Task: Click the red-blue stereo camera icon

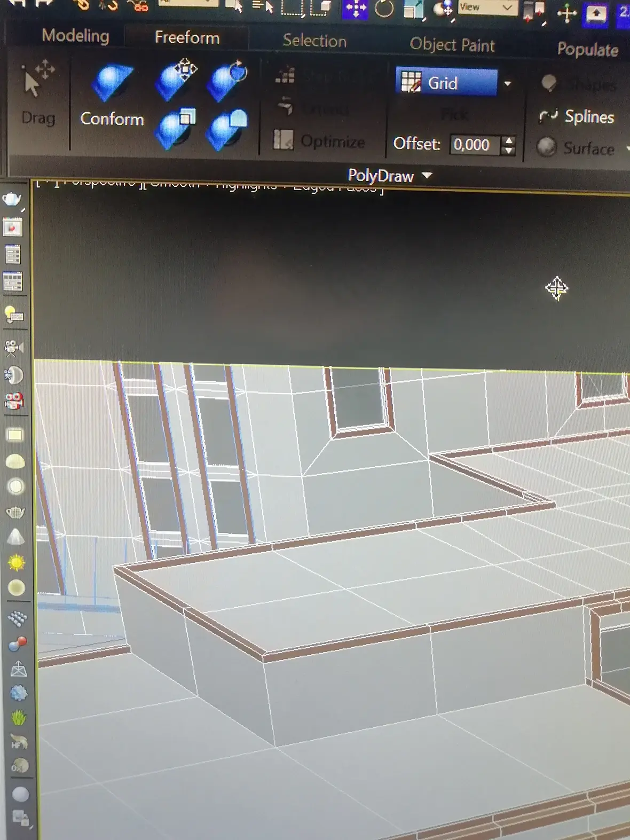Action: pos(14,401)
